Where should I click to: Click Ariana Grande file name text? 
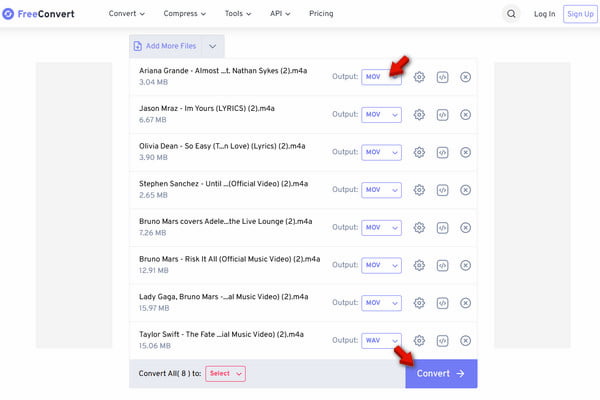(x=223, y=71)
